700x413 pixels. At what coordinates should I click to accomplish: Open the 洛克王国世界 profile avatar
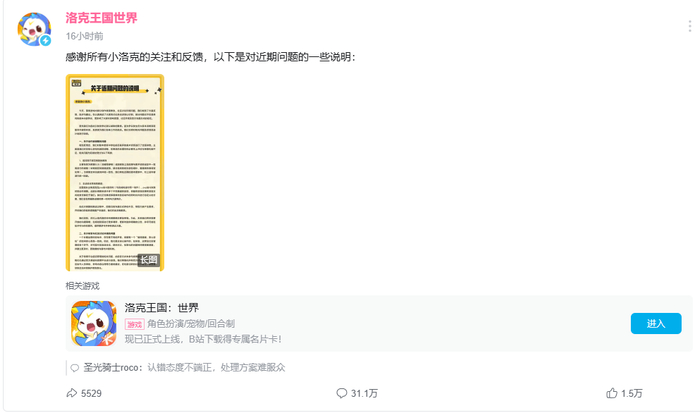34,29
